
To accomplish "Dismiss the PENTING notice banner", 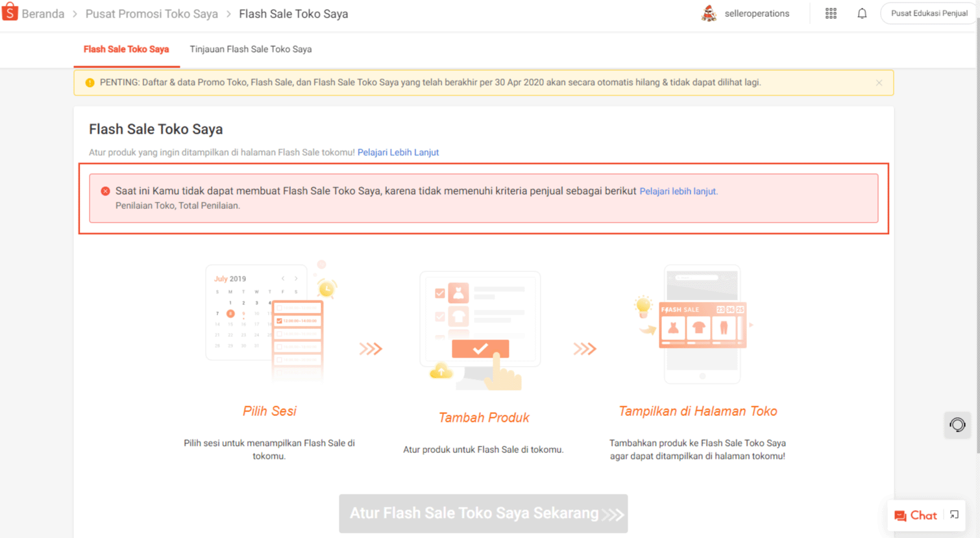I will click(x=879, y=82).
